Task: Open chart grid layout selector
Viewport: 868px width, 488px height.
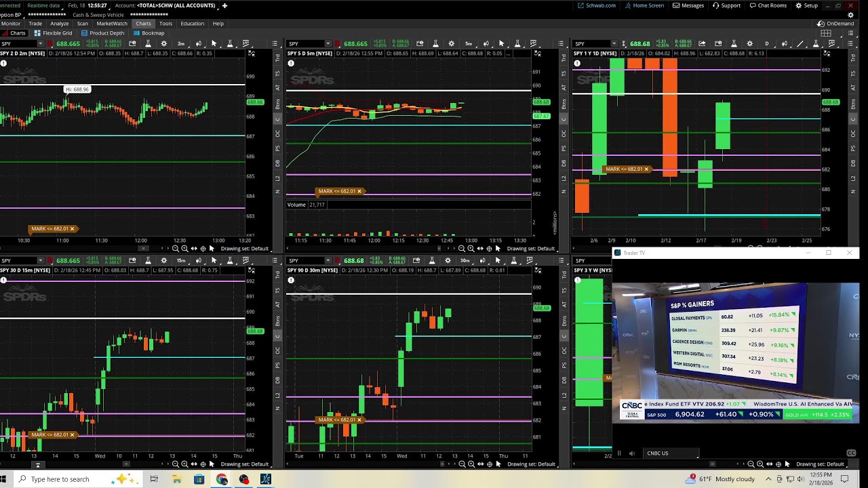Action: click(826, 33)
